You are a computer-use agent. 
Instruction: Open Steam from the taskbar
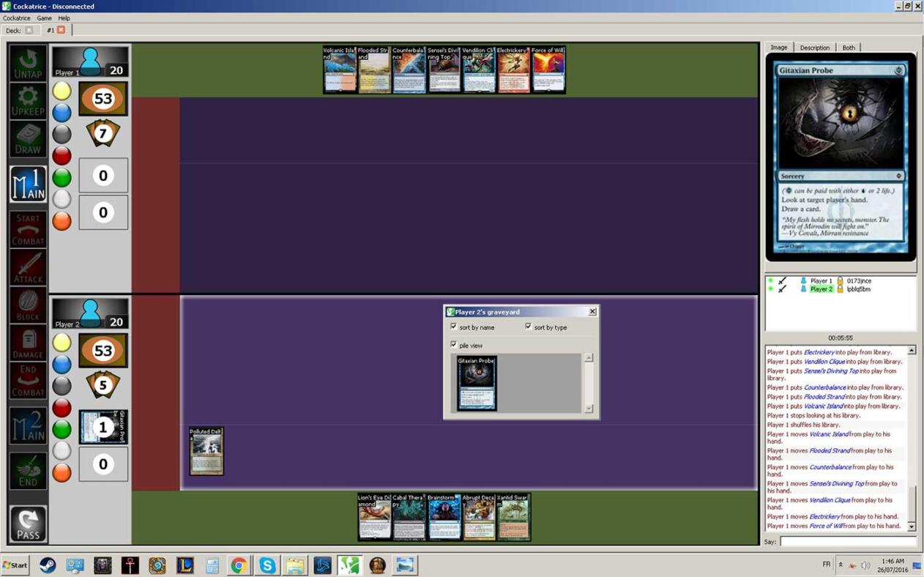(48, 565)
